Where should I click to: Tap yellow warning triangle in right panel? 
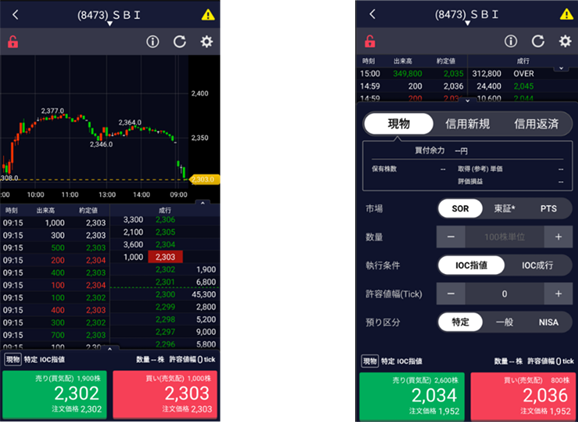(566, 15)
